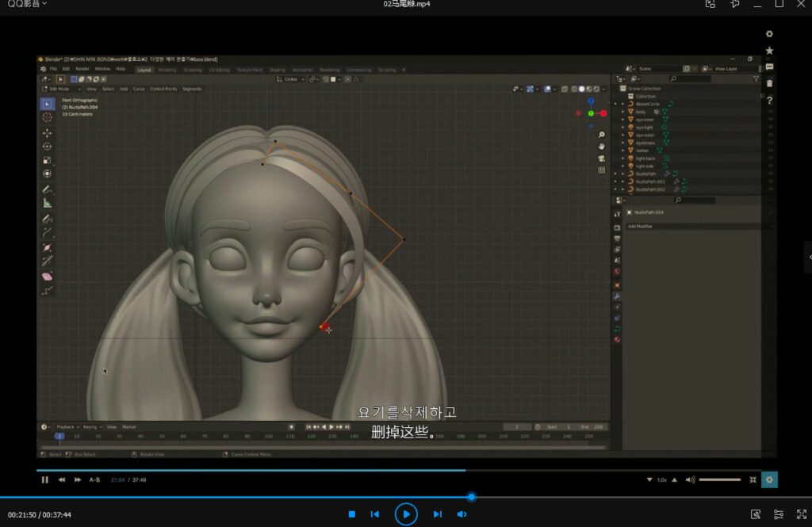
Task: Toggle viewport overlays
Action: 547,89
